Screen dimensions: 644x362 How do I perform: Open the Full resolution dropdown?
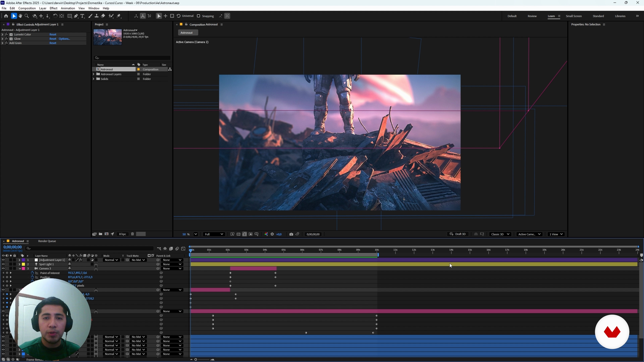[x=214, y=234]
